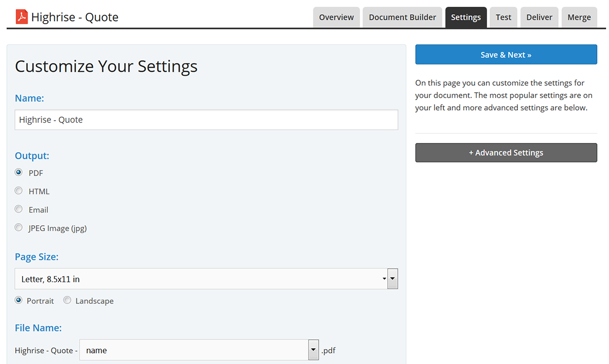Open the Overview tab
The image size is (609, 364).
click(336, 17)
